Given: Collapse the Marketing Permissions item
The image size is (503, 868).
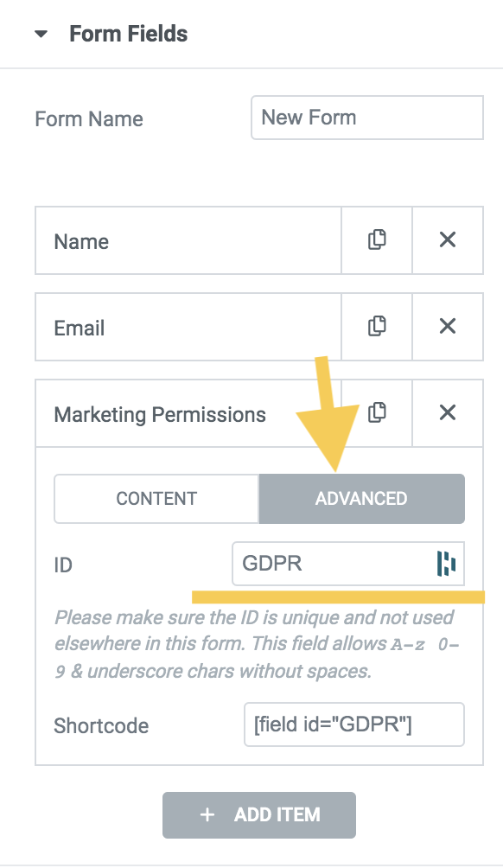Looking at the screenshot, I should pyautogui.click(x=188, y=413).
